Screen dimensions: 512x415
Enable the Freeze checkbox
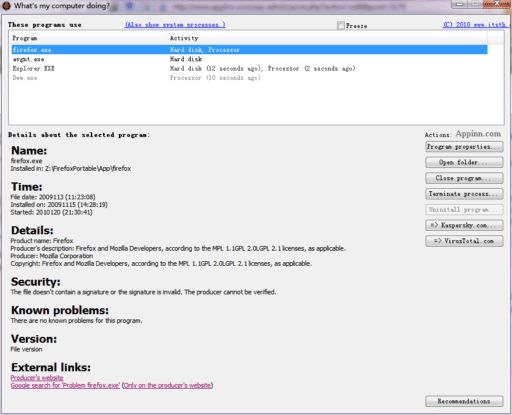pos(341,25)
